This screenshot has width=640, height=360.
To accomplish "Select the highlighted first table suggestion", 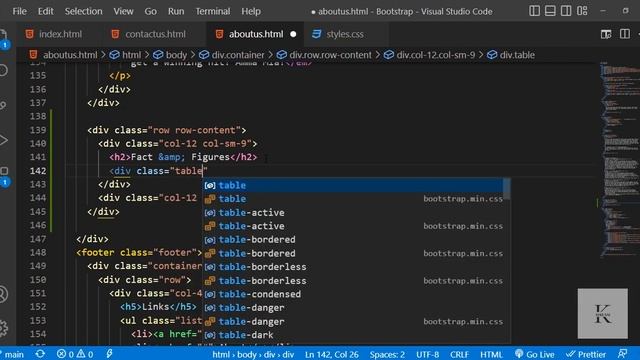I will click(353, 185).
